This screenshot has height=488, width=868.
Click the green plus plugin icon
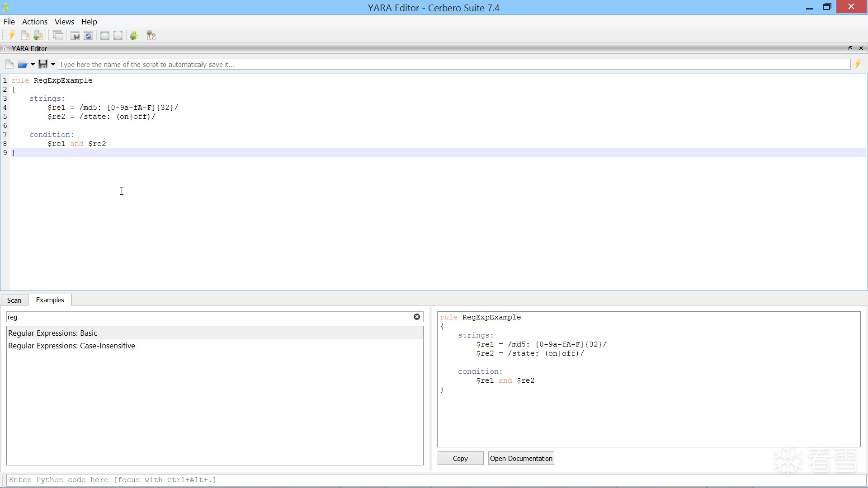pyautogui.click(x=134, y=36)
